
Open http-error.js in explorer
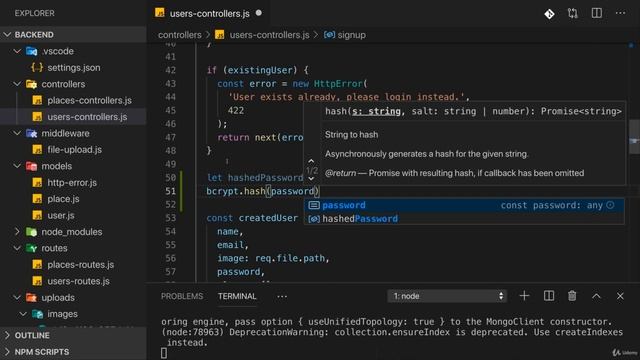pos(72,182)
